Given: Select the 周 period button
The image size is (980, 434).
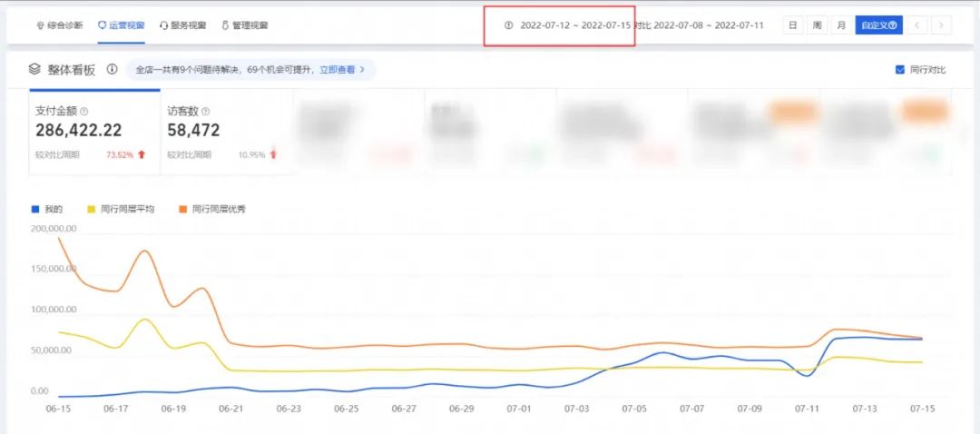Looking at the screenshot, I should point(818,25).
